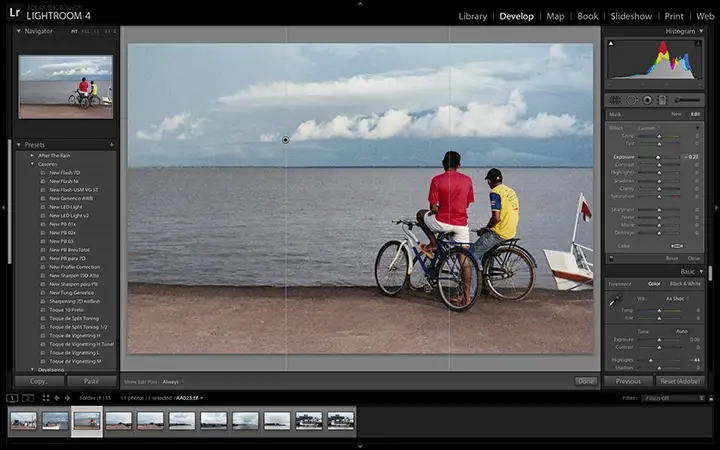Click Auto tone button

click(681, 331)
